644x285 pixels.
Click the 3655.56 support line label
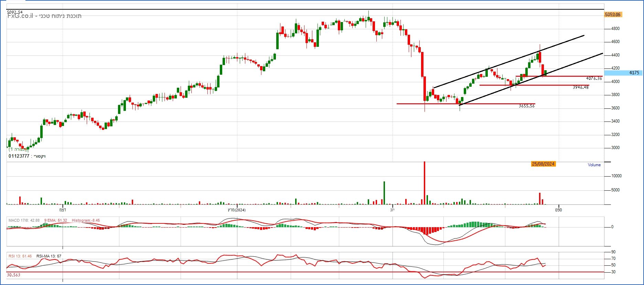526,106
